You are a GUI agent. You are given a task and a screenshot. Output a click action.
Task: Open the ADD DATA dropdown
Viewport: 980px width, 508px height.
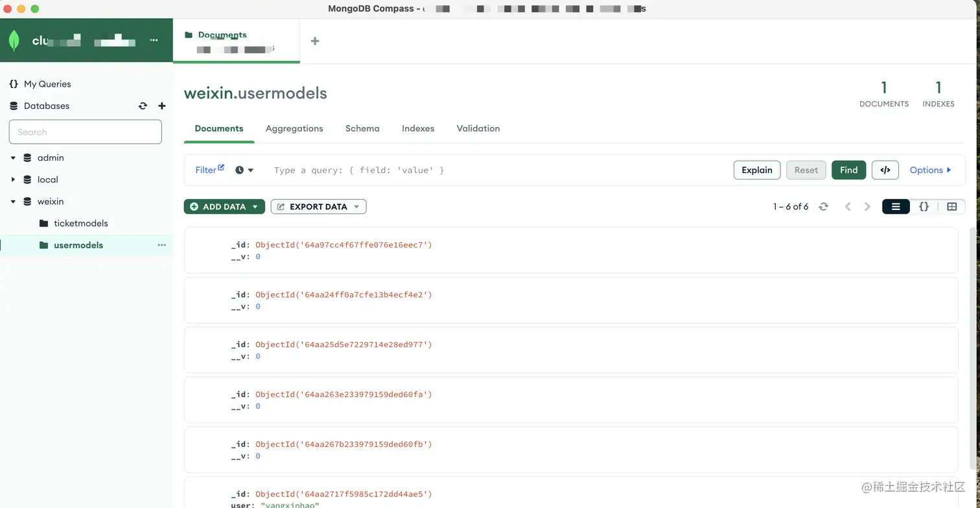pyautogui.click(x=224, y=207)
